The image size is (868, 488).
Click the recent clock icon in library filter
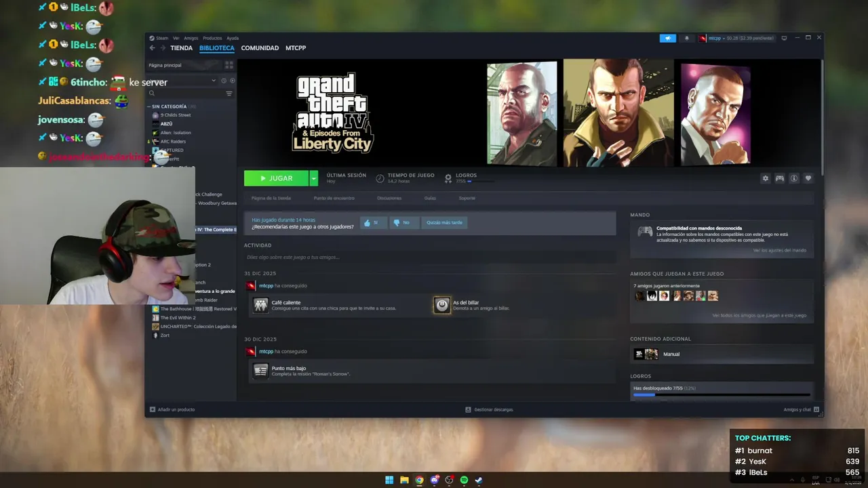224,81
